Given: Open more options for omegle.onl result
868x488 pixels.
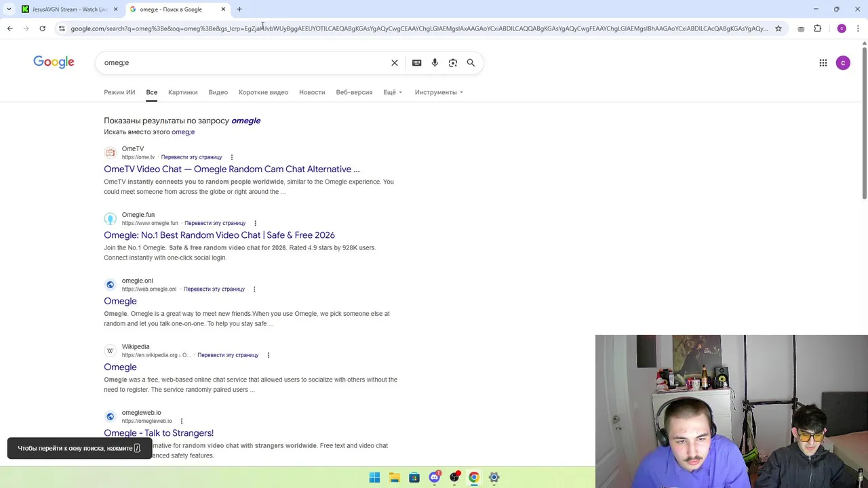Looking at the screenshot, I should (254, 289).
